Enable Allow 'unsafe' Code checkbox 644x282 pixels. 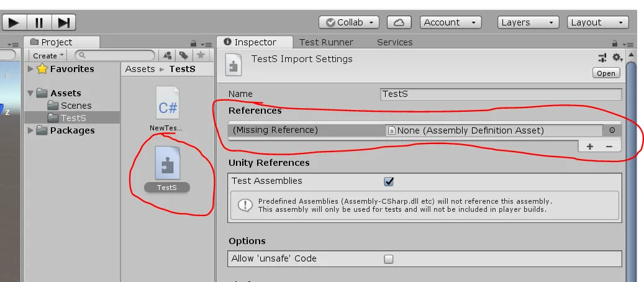click(389, 259)
